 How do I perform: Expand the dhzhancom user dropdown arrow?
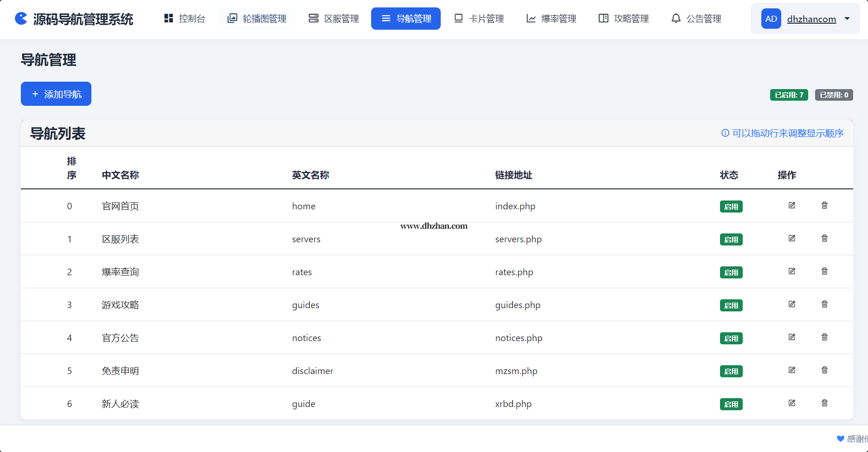847,19
